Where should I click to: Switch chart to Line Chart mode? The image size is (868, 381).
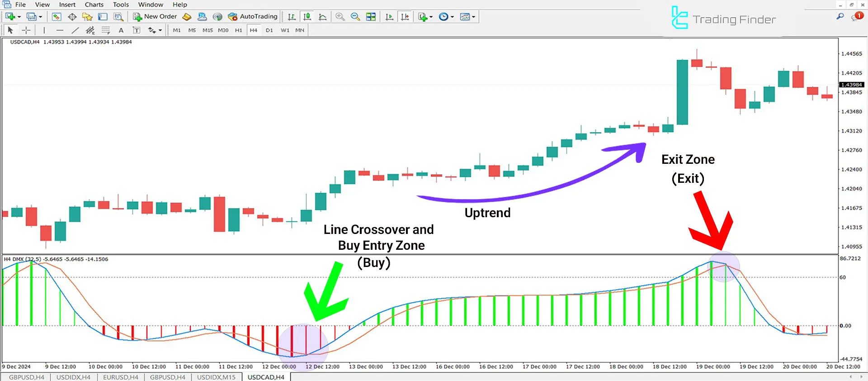(x=322, y=17)
